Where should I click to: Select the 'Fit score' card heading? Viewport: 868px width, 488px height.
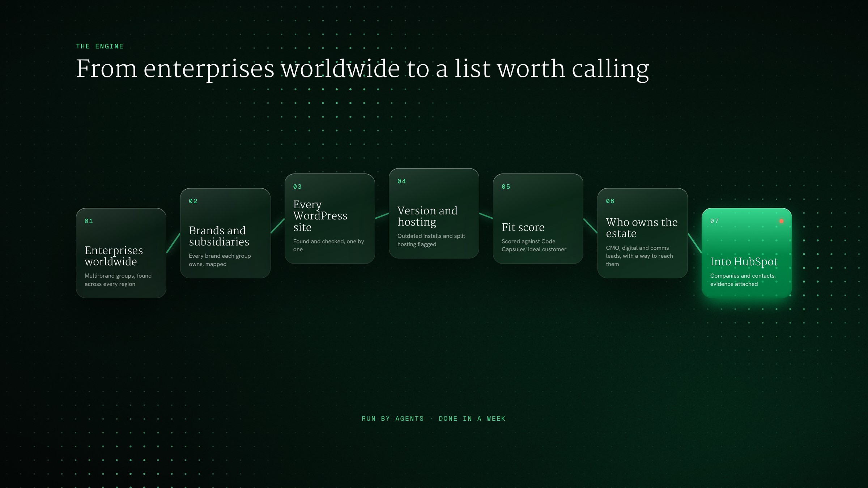tap(523, 227)
